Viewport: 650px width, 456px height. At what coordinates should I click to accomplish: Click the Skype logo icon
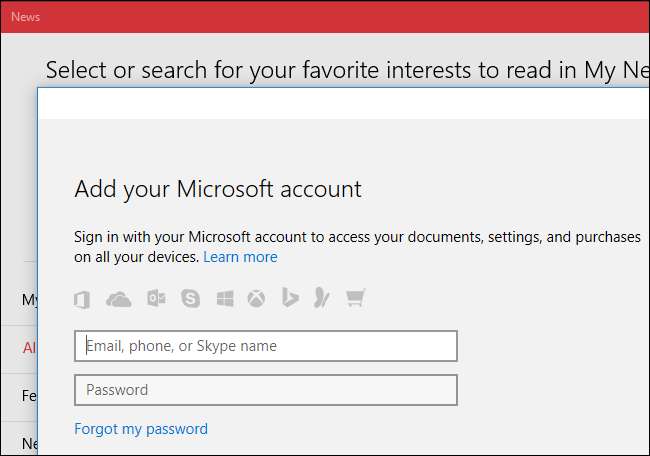190,298
